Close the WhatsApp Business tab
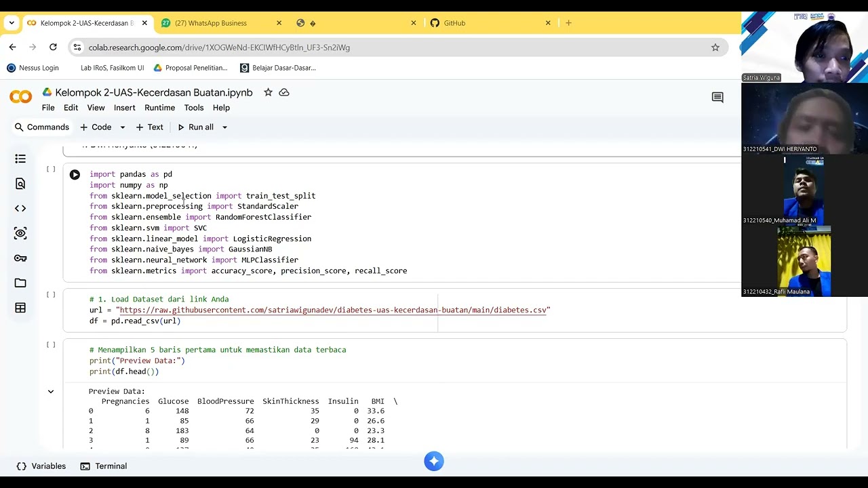Screen dimensions: 868x488 279,23
